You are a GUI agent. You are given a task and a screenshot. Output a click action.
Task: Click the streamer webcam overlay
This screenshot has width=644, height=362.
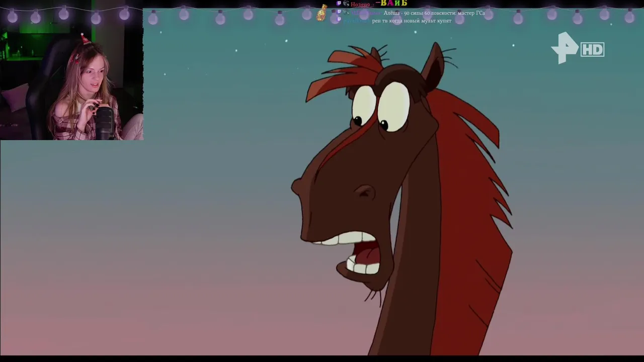(x=71, y=70)
